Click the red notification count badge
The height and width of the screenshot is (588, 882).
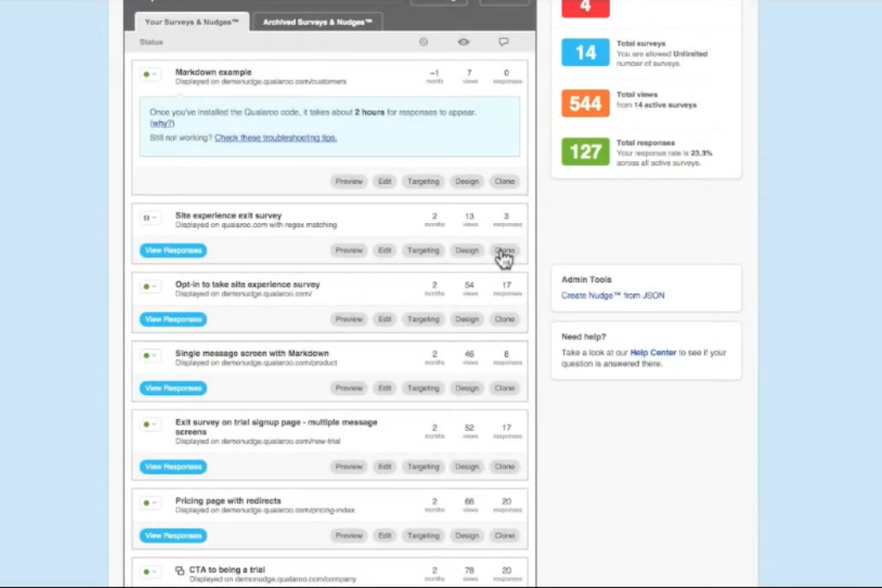point(585,8)
